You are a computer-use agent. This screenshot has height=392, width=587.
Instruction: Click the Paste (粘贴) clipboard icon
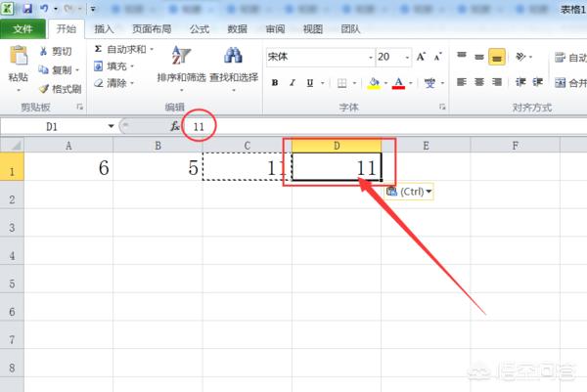(x=19, y=56)
